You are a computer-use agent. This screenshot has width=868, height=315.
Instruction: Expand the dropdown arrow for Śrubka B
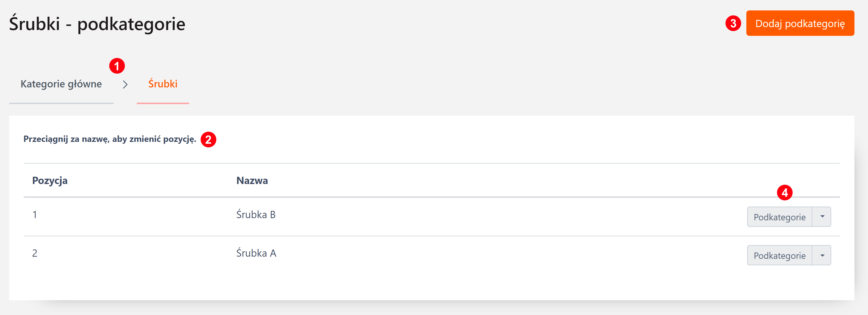(822, 216)
